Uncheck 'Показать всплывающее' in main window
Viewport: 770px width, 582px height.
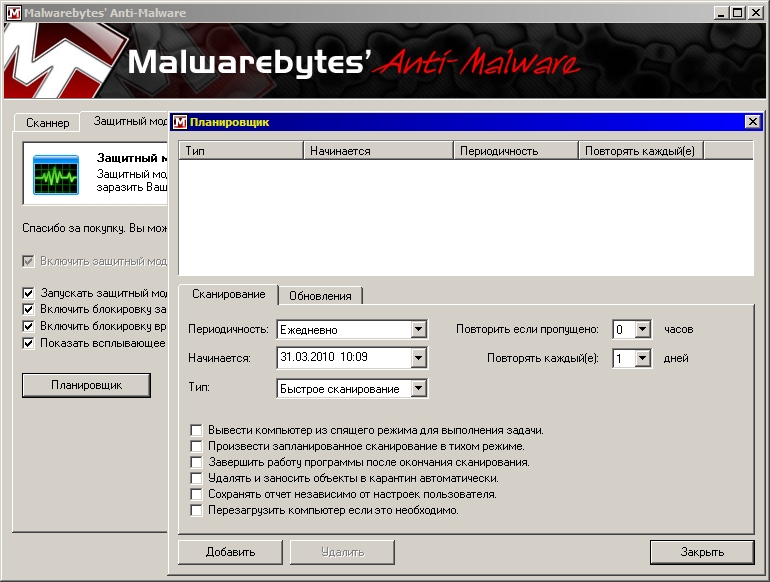28,343
